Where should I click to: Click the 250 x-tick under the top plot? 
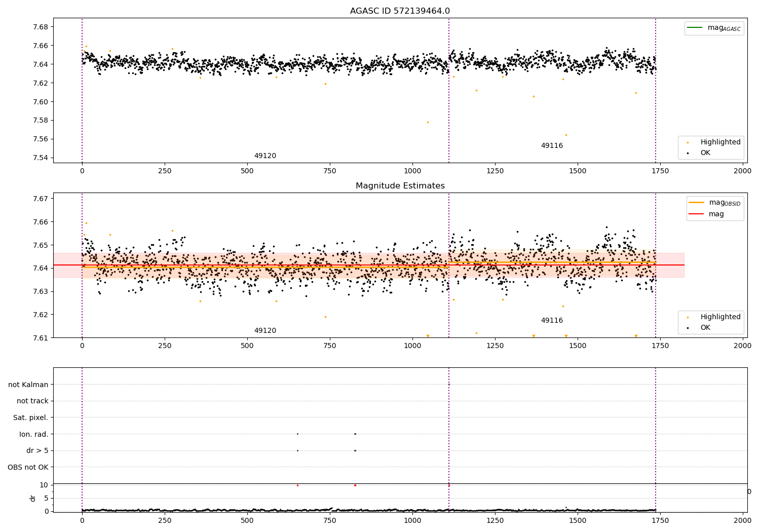coord(165,171)
